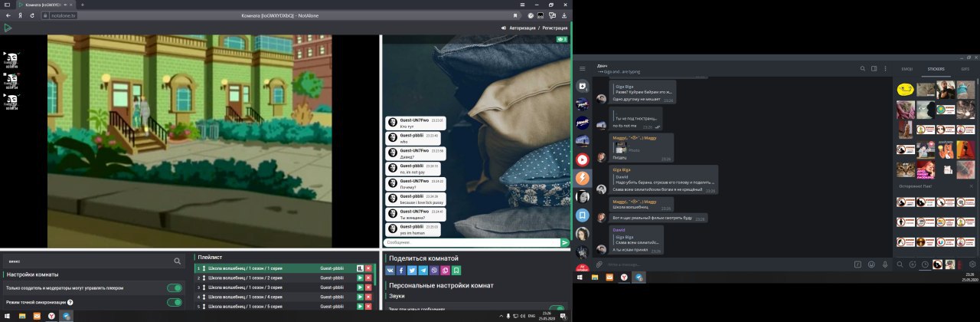
Task: Share the room via Telegram icon
Action: 423,271
